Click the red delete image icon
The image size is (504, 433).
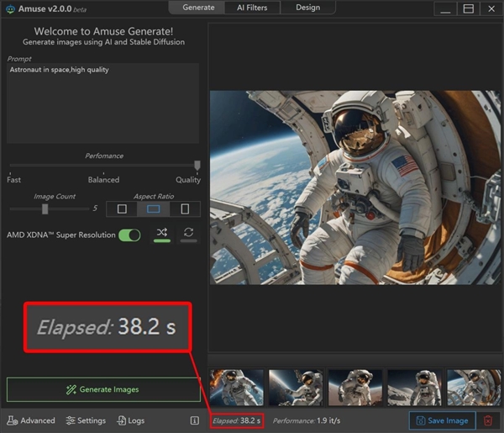488,420
